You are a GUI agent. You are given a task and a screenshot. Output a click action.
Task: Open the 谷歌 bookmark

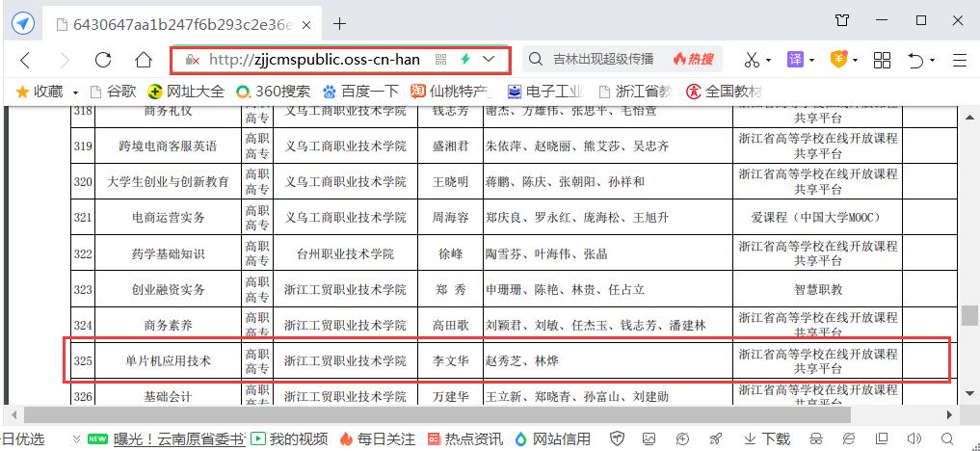point(113,92)
